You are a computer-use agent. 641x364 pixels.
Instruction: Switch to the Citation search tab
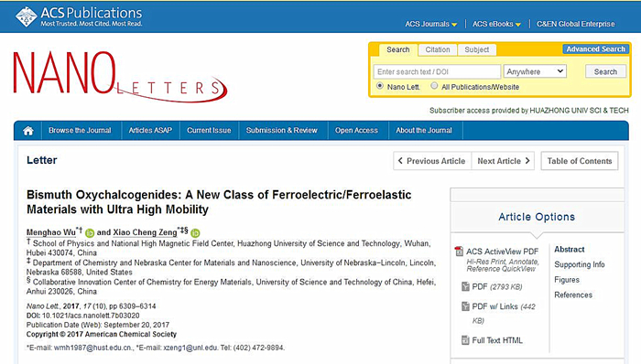(438, 49)
